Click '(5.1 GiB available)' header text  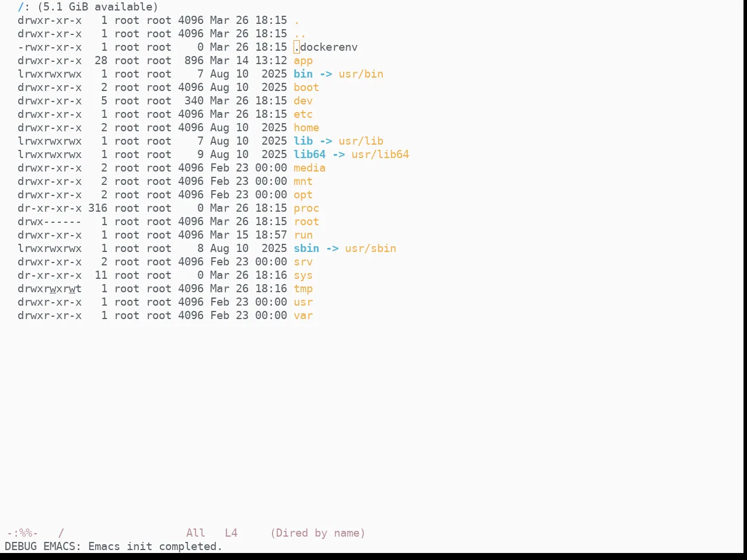[97, 7]
